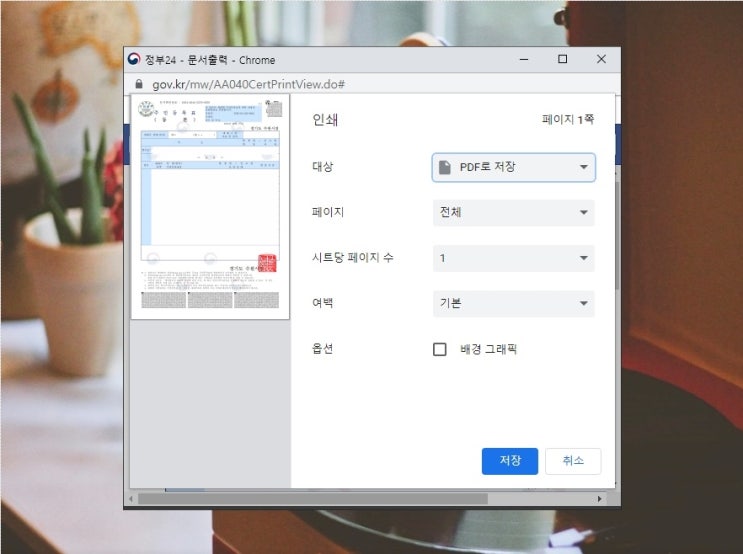Image resolution: width=743 pixels, height=554 pixels.
Task: Click the horizontal scrollbar thumb at the bottom
Action: pos(313,499)
